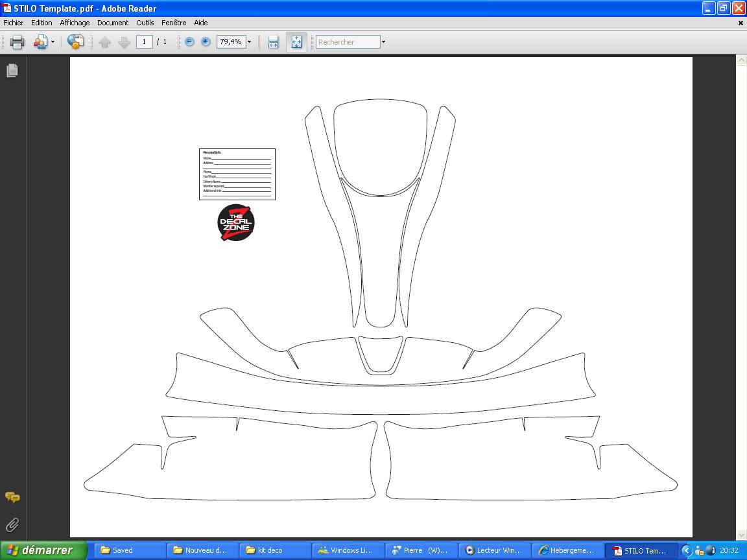Zoom in with the plus button
747x560 pixels.
pos(206,42)
